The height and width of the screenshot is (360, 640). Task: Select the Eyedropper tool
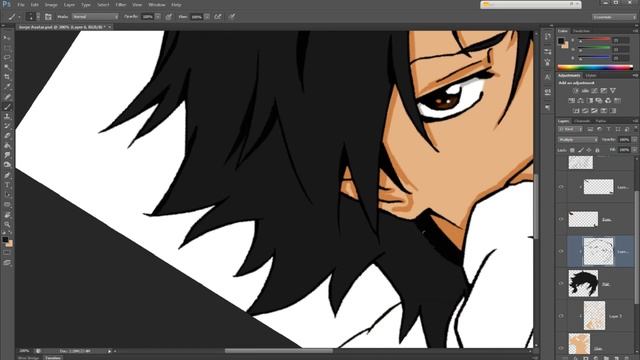click(7, 87)
